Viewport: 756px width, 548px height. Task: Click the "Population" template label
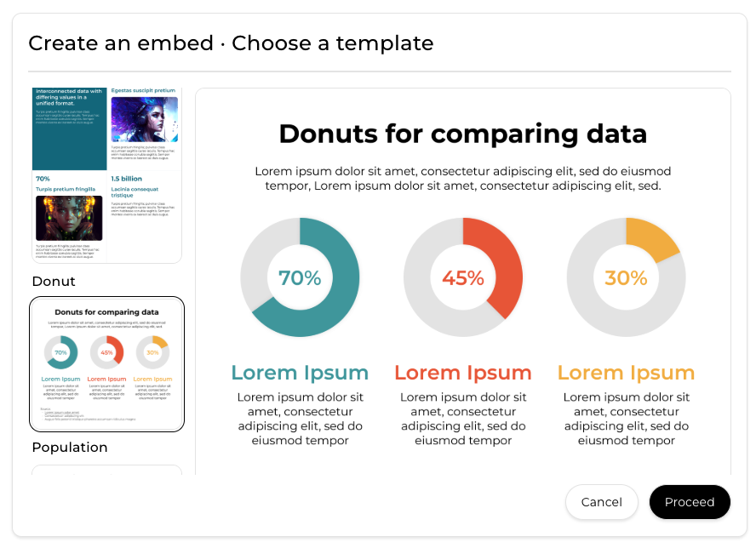(x=70, y=448)
